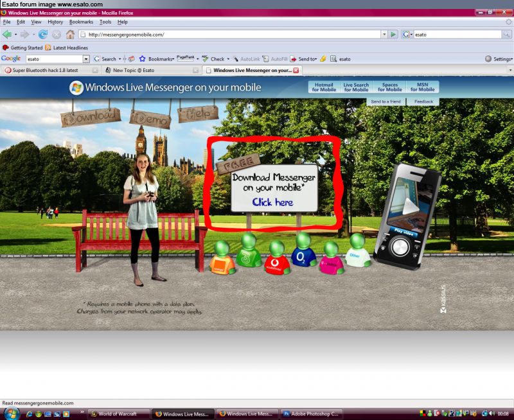The height and width of the screenshot is (420, 514).
Task: Click the wooden Download hanging sign
Action: click(x=91, y=118)
